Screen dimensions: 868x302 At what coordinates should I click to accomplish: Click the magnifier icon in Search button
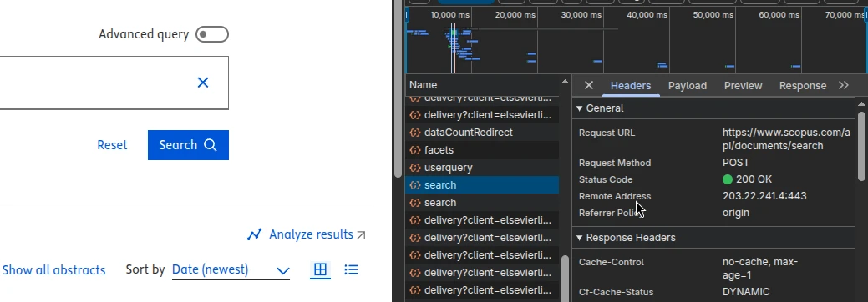point(211,145)
